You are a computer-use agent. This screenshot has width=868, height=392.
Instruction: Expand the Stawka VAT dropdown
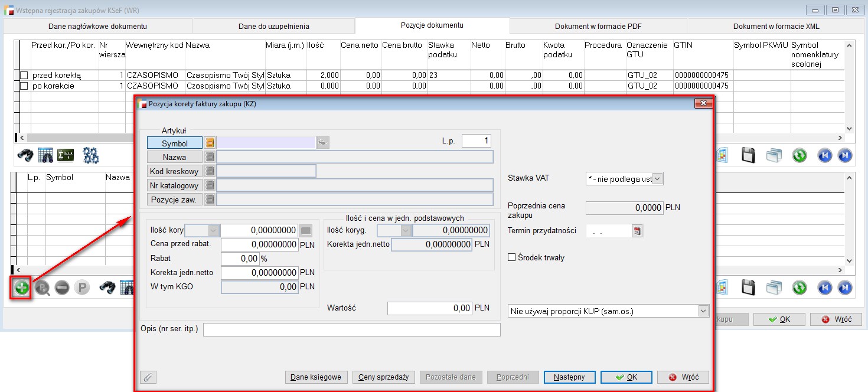pyautogui.click(x=658, y=178)
